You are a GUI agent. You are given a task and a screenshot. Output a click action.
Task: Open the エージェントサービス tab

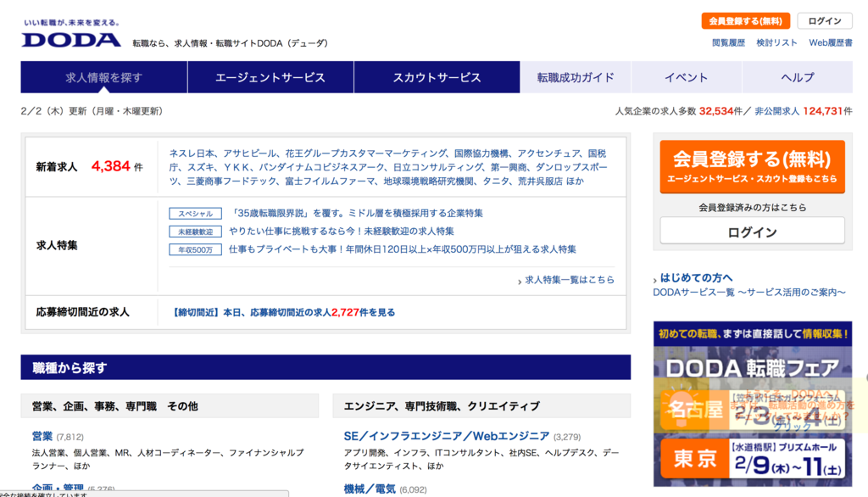(270, 77)
